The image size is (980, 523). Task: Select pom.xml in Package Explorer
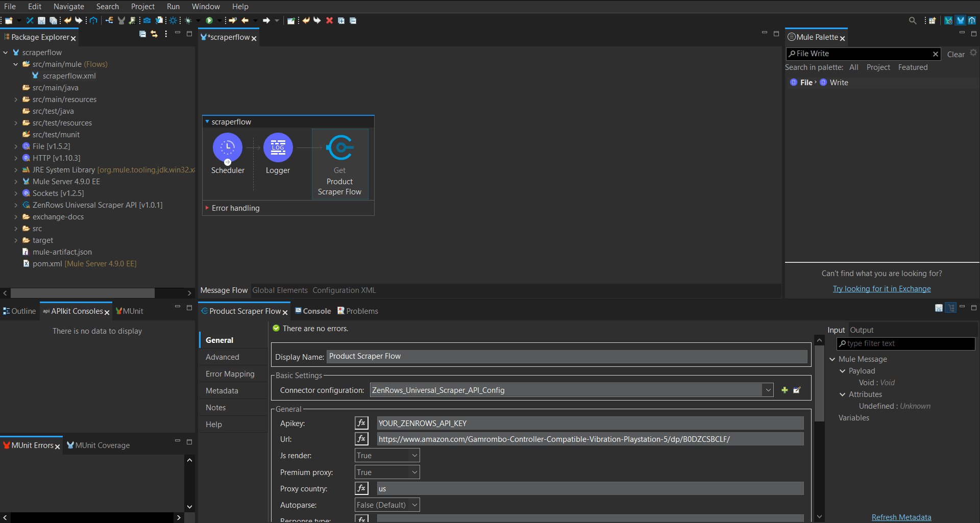pyautogui.click(x=80, y=264)
